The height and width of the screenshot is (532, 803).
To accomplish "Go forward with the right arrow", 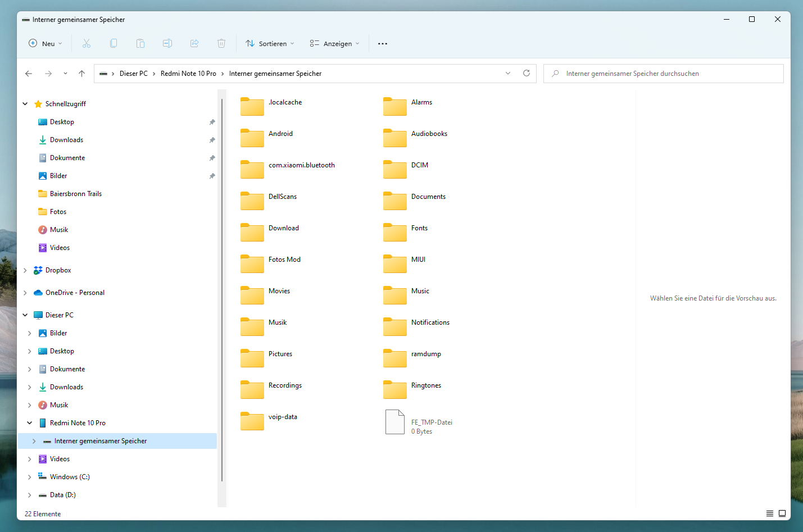I will (48, 74).
